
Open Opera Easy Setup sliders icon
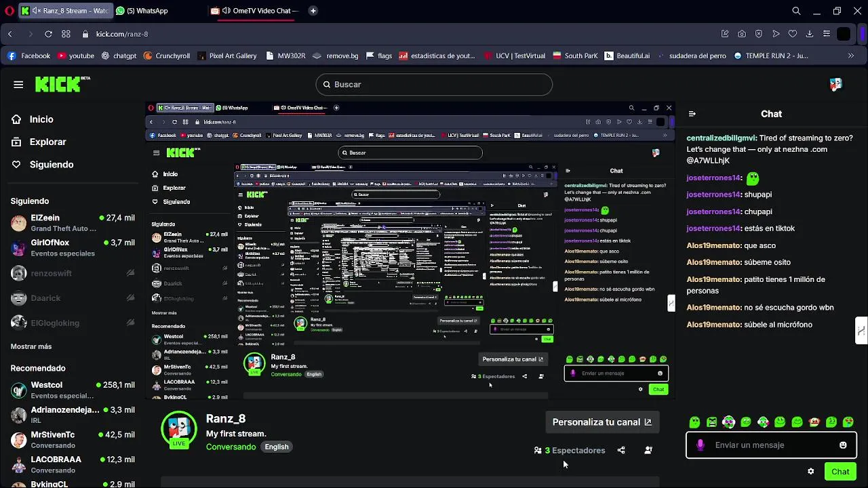827,34
